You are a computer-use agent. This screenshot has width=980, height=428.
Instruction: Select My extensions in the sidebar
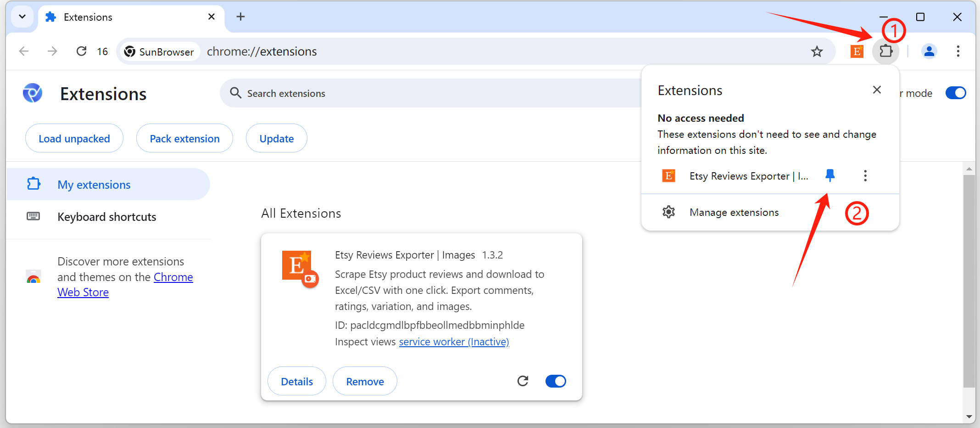[108, 184]
